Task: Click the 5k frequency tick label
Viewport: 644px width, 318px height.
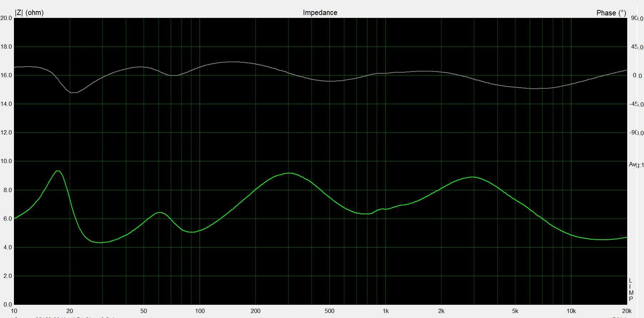Action: (x=515, y=311)
